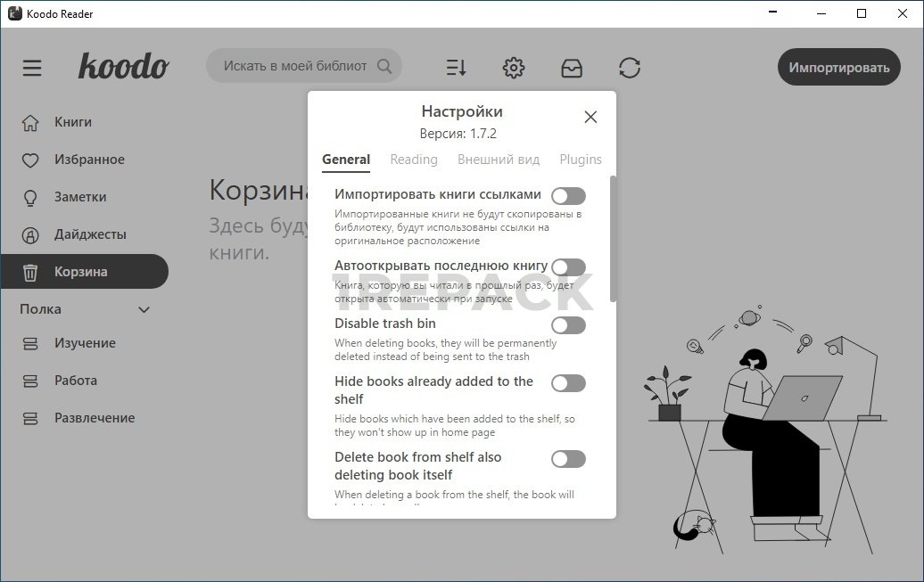Open the Plugins settings tab
This screenshot has height=582, width=924.
click(x=581, y=160)
